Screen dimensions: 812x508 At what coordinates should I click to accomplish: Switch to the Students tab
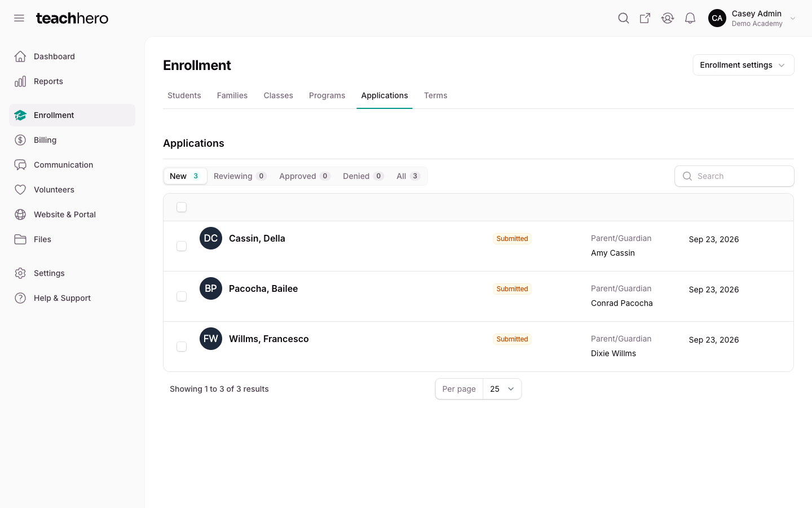coord(184,95)
